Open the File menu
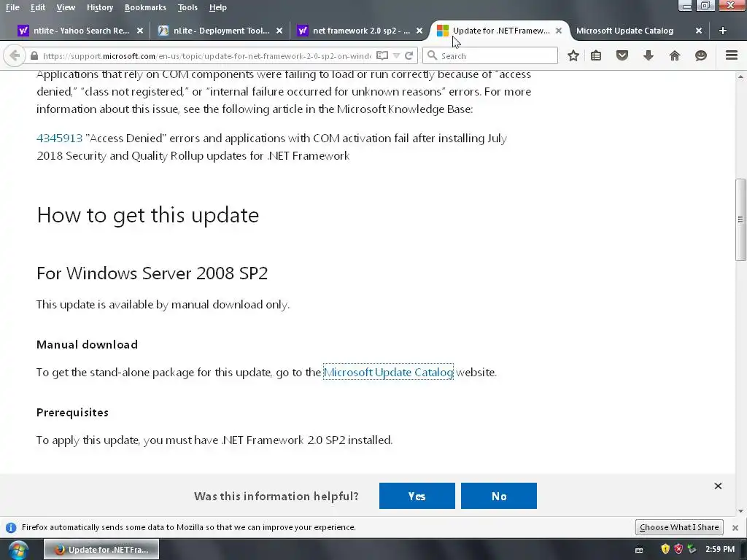Screen dimensions: 747x560 (x=12, y=7)
